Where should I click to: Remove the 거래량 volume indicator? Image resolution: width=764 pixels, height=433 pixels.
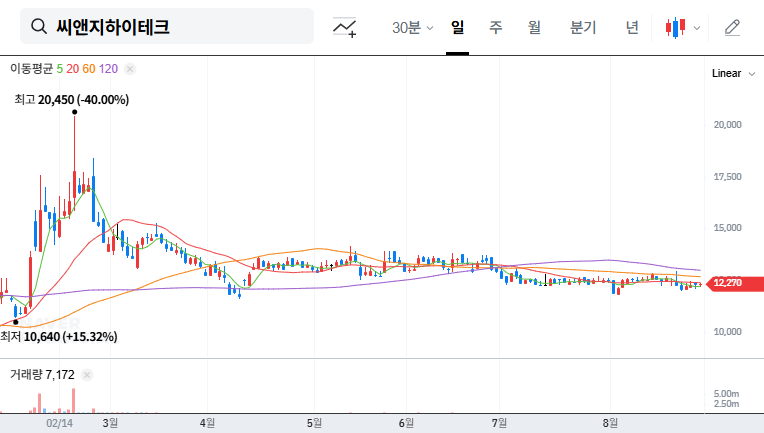[x=87, y=375]
